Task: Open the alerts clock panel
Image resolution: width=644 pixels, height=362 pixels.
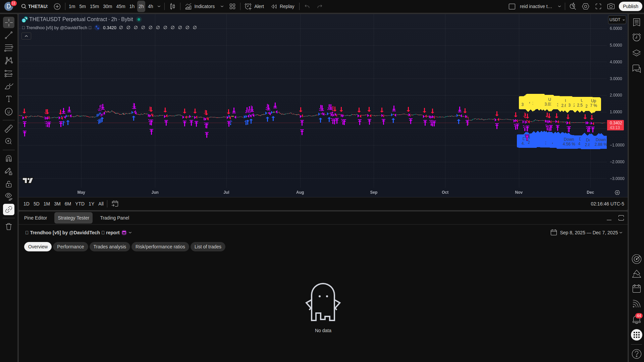Action: (636, 37)
